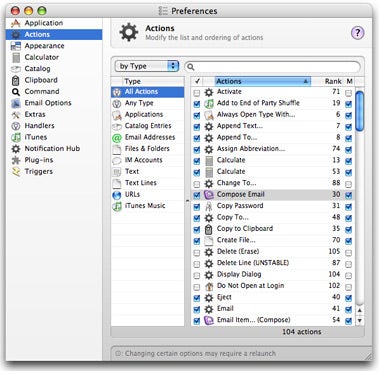
Task: Choose iTunes Music type icon
Action: coord(117,206)
